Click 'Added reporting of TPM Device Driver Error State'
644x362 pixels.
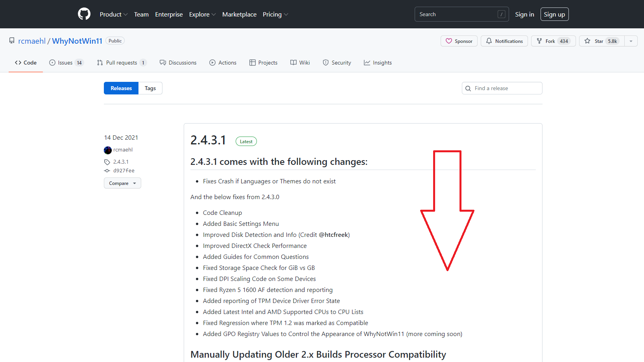click(271, 301)
